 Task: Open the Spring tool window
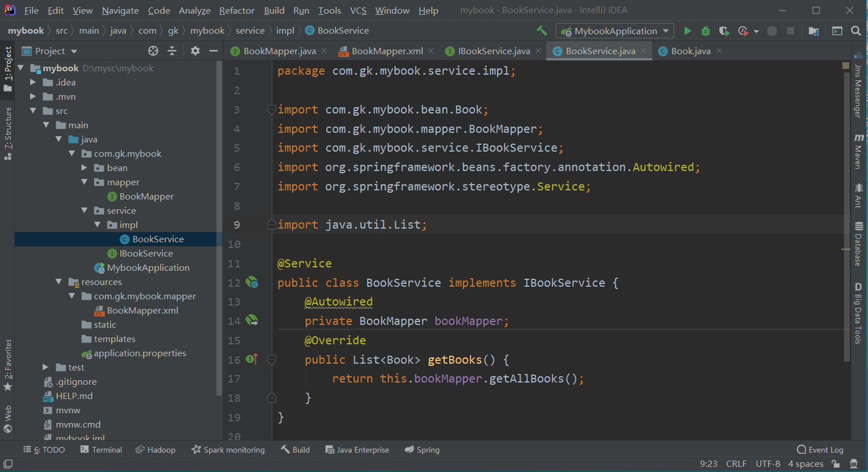point(422,450)
